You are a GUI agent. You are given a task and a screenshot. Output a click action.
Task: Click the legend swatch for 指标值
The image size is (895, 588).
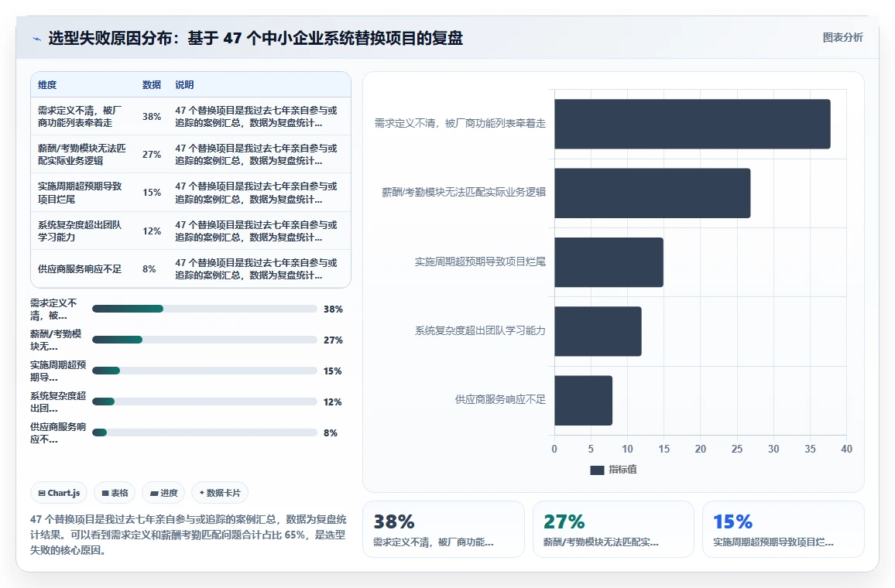pyautogui.click(x=597, y=470)
